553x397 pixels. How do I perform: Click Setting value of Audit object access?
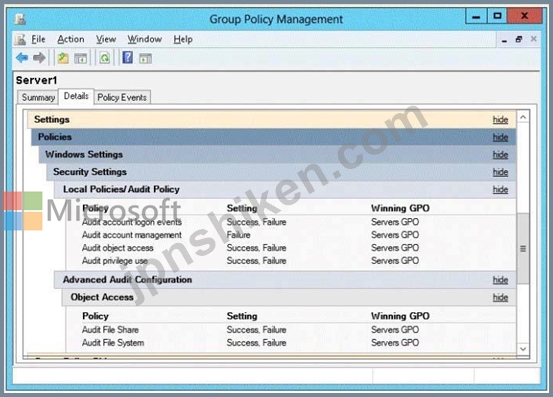pyautogui.click(x=256, y=248)
